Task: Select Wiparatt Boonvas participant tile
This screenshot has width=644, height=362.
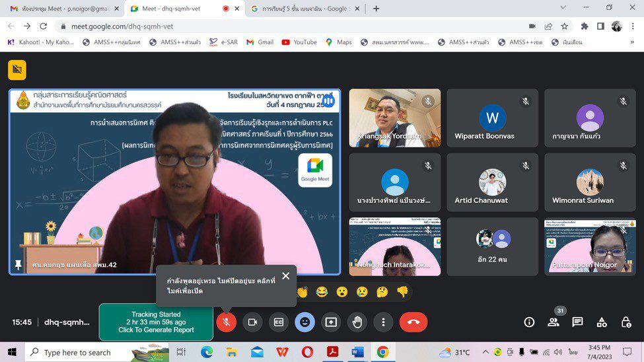Action: click(492, 118)
